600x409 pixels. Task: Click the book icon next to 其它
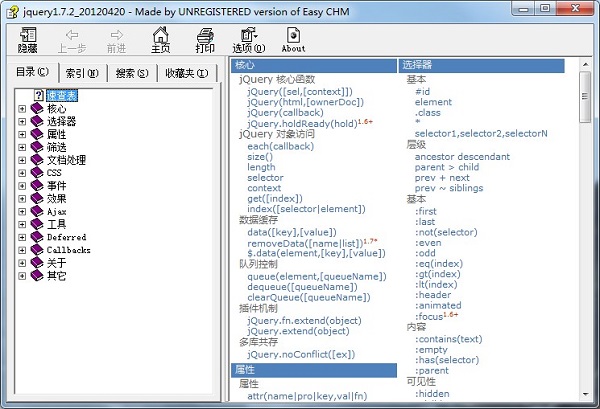(x=37, y=275)
